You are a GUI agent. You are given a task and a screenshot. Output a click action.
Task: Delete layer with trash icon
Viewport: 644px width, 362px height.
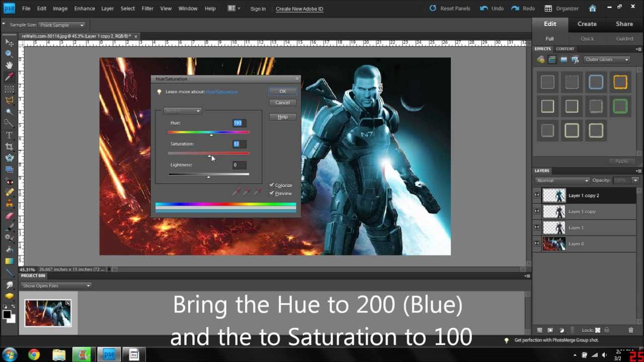pos(631,330)
